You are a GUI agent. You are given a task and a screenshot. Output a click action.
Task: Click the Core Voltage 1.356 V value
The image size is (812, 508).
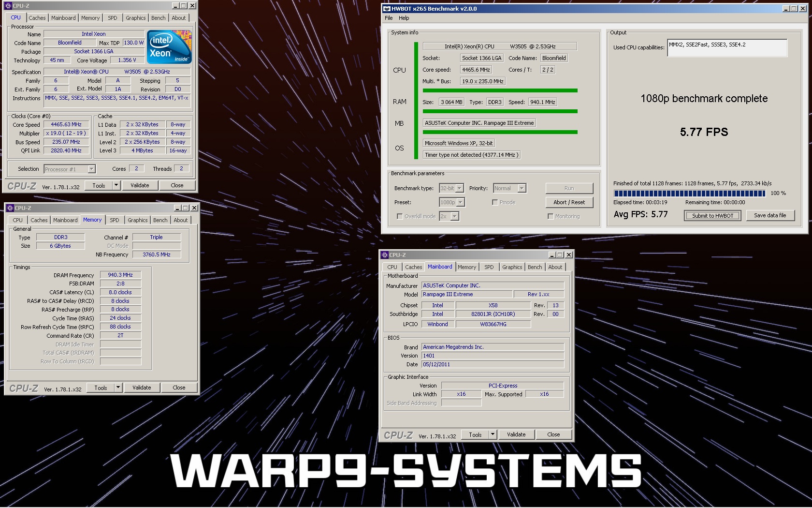coord(127,60)
